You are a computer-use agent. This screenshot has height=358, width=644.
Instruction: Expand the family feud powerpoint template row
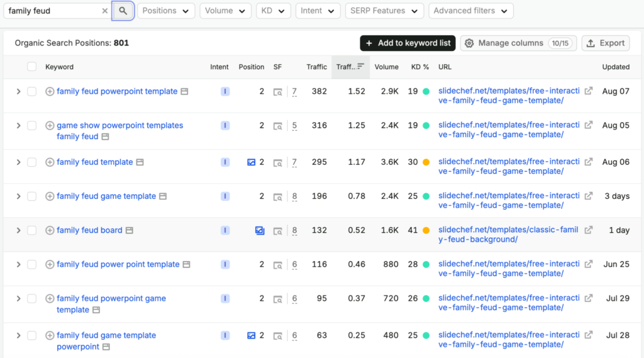click(18, 91)
